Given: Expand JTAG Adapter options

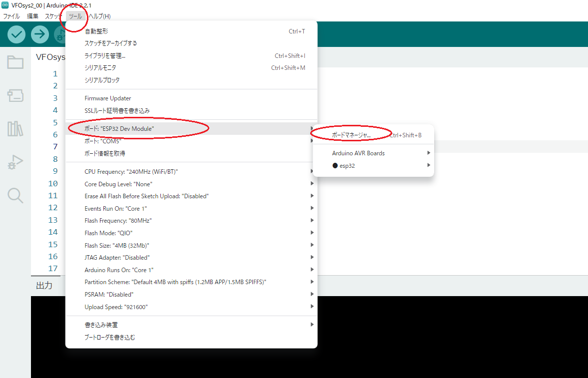Looking at the screenshot, I should (191, 258).
